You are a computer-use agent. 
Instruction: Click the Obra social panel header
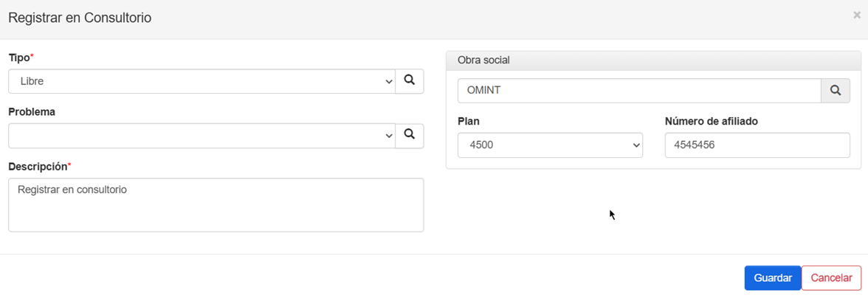653,60
